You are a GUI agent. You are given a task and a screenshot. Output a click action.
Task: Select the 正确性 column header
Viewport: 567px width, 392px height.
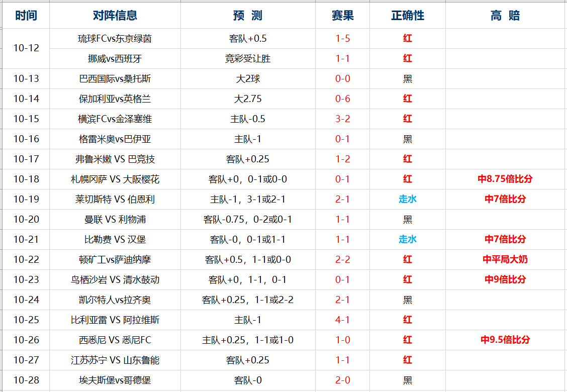[408, 15]
